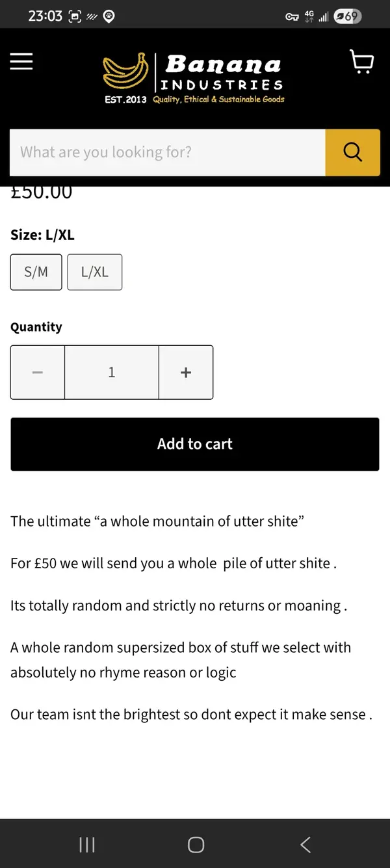Image resolution: width=390 pixels, height=868 pixels.
Task: Tap the clock time in status bar
Action: 45,16
